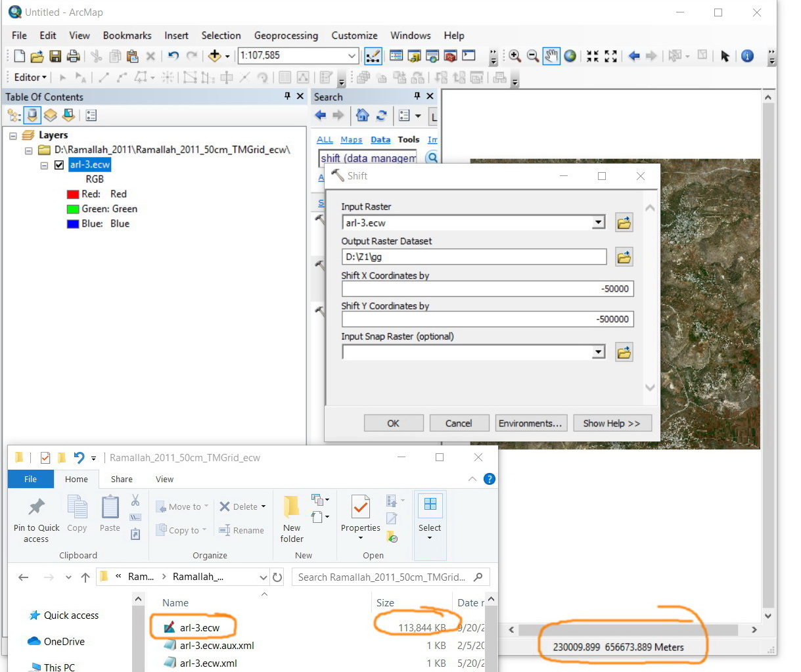Click the Save disk icon in toolbar
Screen dimensions: 801x672
coord(55,56)
